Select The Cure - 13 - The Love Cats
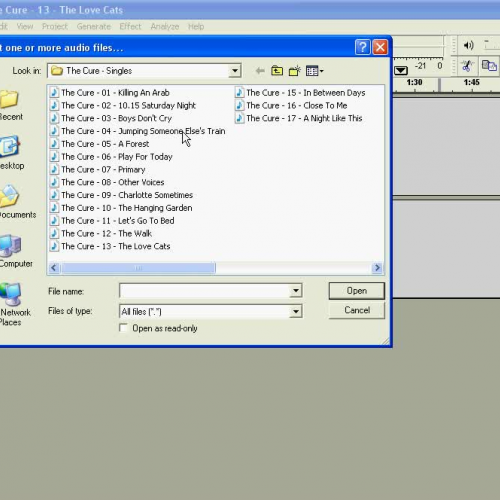 [x=110, y=246]
